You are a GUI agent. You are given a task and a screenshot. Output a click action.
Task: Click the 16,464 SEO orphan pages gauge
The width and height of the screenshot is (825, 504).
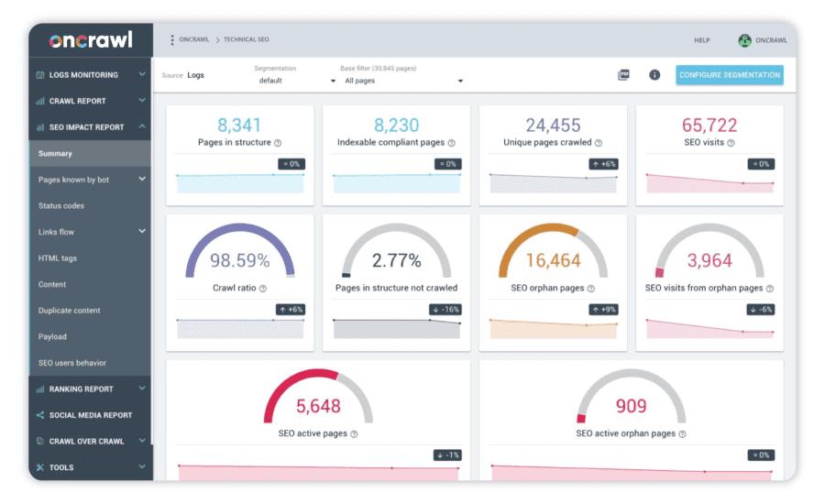(553, 251)
